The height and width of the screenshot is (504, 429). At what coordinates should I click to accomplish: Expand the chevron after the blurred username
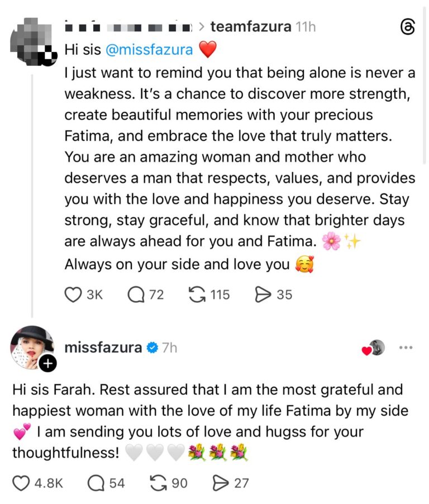coord(203,26)
